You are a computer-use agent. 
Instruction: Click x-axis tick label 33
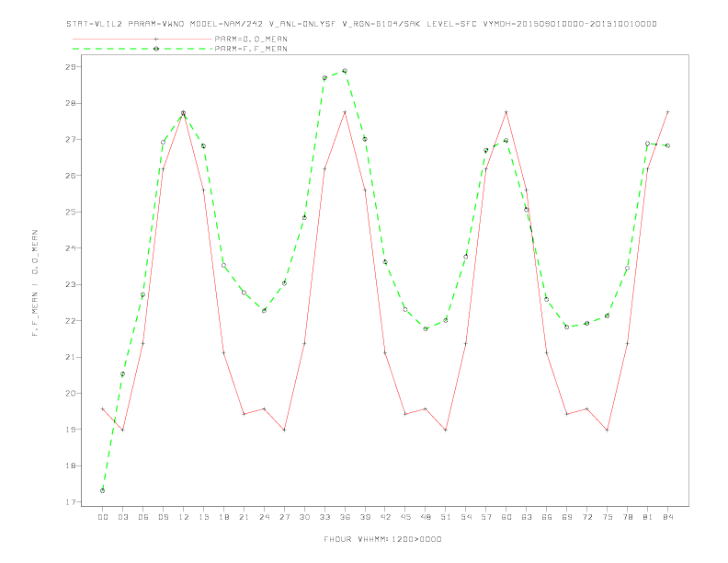coord(324,517)
